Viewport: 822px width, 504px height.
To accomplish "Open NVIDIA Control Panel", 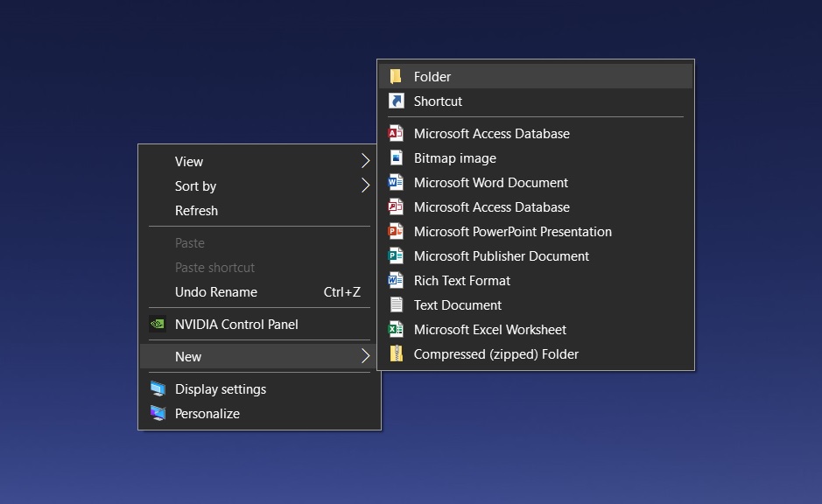I will 259,325.
